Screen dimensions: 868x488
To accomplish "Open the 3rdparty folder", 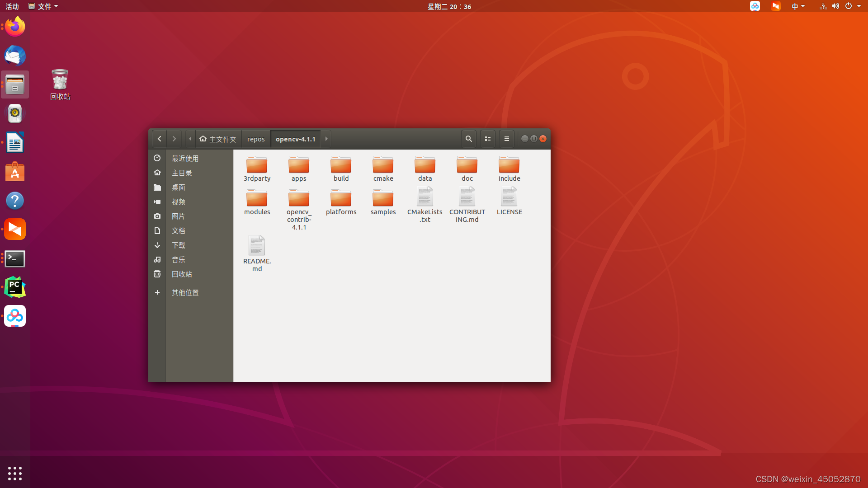I will pyautogui.click(x=257, y=169).
